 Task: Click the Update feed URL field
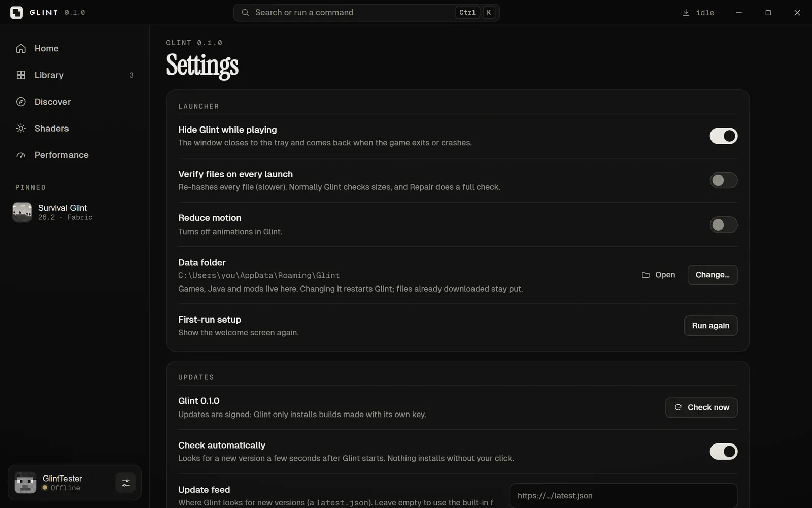pyautogui.click(x=623, y=496)
